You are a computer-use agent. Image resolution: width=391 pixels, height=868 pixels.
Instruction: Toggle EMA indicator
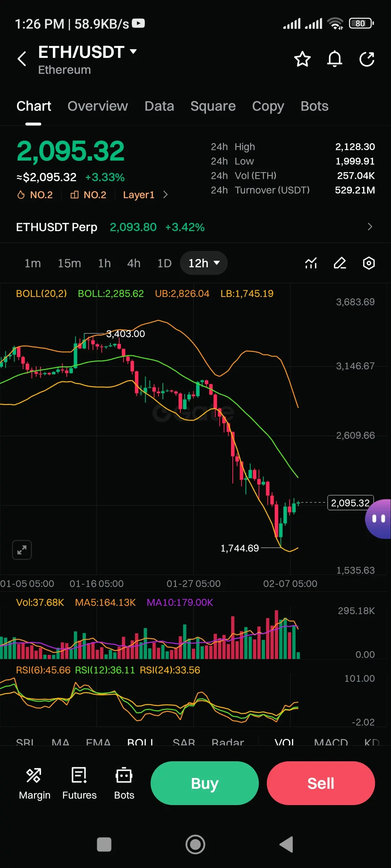[98, 742]
